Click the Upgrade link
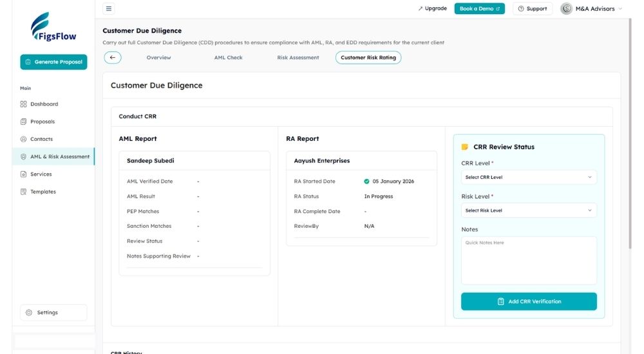644x354 pixels. (x=432, y=8)
